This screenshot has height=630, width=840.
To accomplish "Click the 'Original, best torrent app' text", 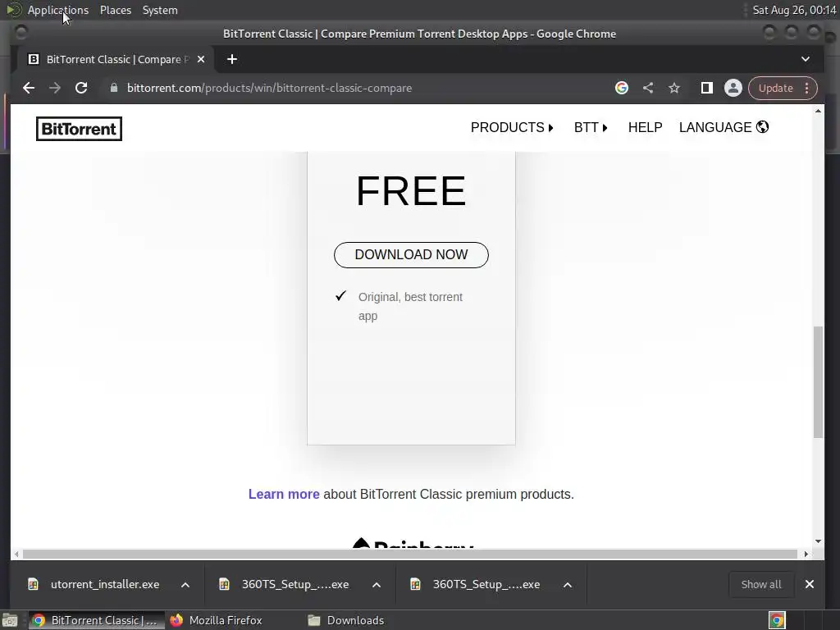I will [410, 307].
